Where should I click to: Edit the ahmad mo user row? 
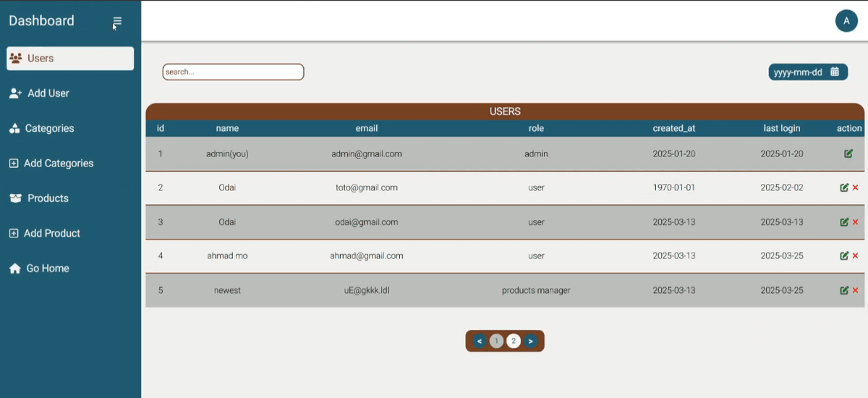tap(844, 255)
